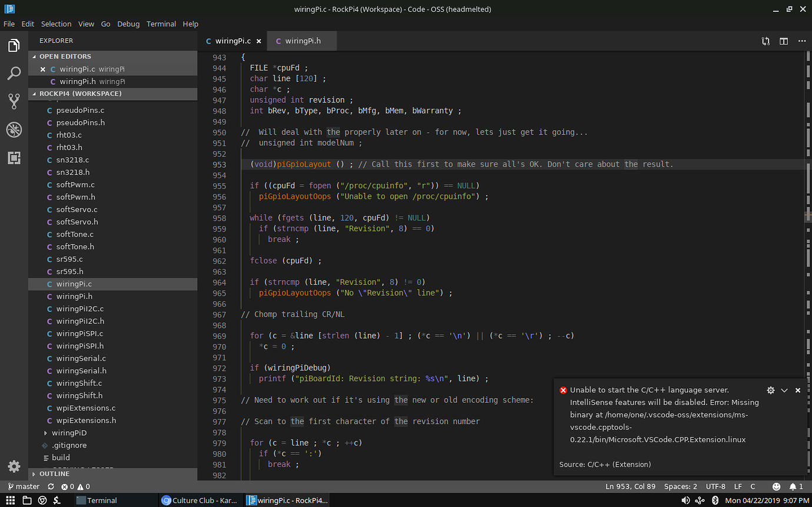Viewport: 812px width, 507px height.
Task: Open the Terminal menu
Action: (x=161, y=24)
